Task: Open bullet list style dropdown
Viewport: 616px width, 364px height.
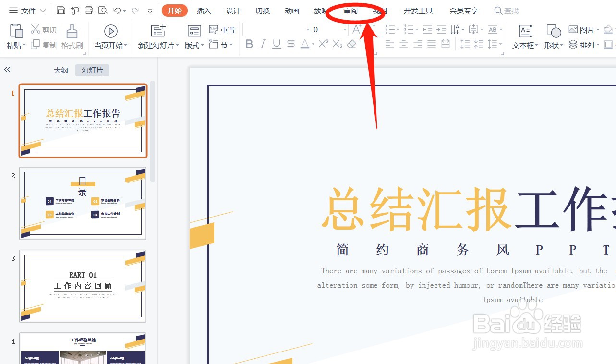Action: (x=399, y=30)
